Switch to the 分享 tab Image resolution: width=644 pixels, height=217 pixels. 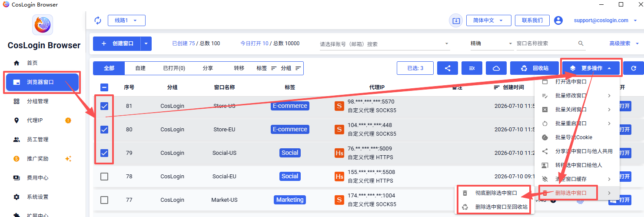pos(208,68)
